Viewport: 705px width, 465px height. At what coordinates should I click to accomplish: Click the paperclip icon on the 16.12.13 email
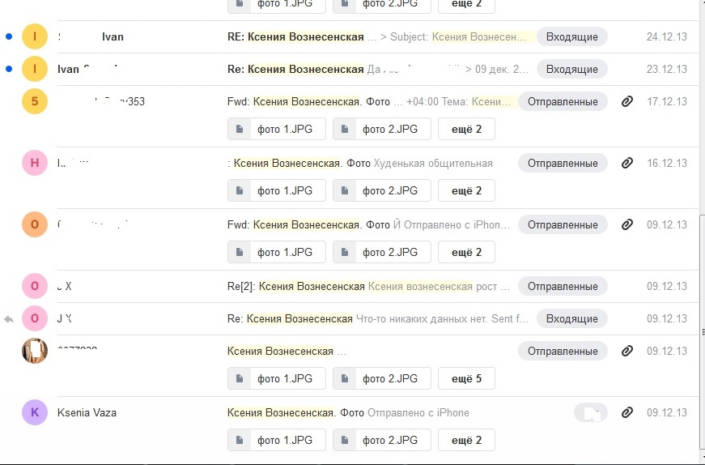coord(627,163)
